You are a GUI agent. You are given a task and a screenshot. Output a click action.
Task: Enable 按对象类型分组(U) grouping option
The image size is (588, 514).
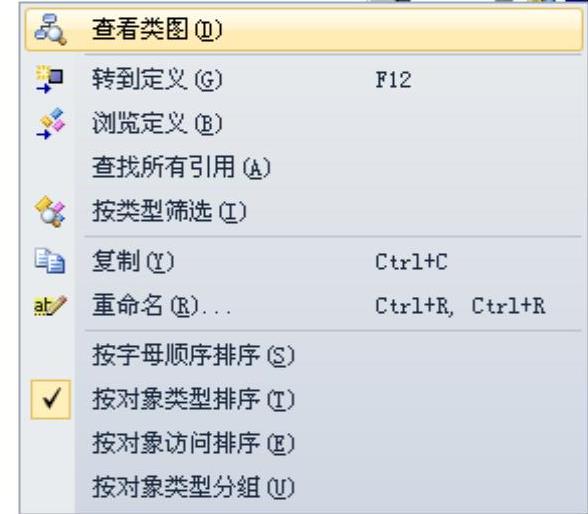click(304, 487)
